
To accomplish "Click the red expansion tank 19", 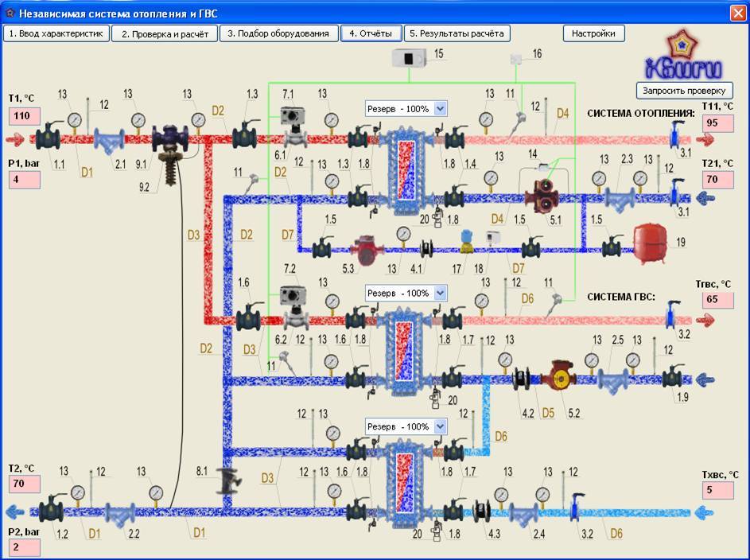I will click(x=654, y=239).
